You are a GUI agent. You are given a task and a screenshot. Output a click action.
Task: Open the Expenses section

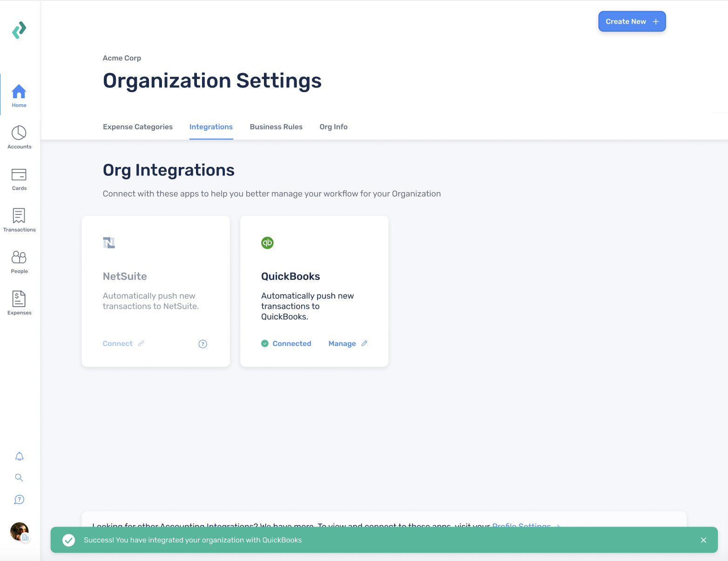[19, 303]
